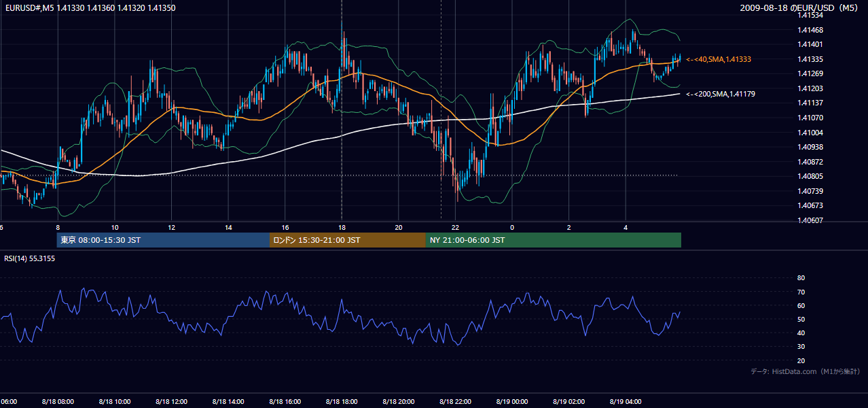The height and width of the screenshot is (408, 868).
Task: Click the 8/19 00:00 time label
Action: [512, 401]
